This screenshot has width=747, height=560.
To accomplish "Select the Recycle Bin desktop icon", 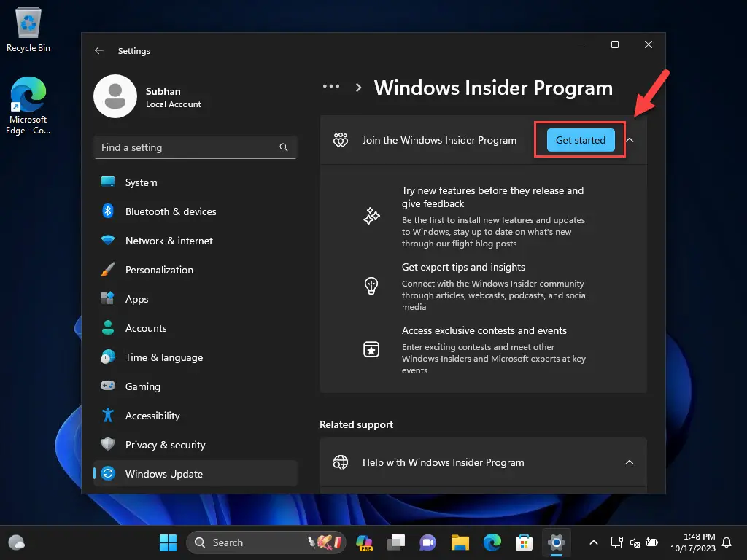I will pos(28,30).
